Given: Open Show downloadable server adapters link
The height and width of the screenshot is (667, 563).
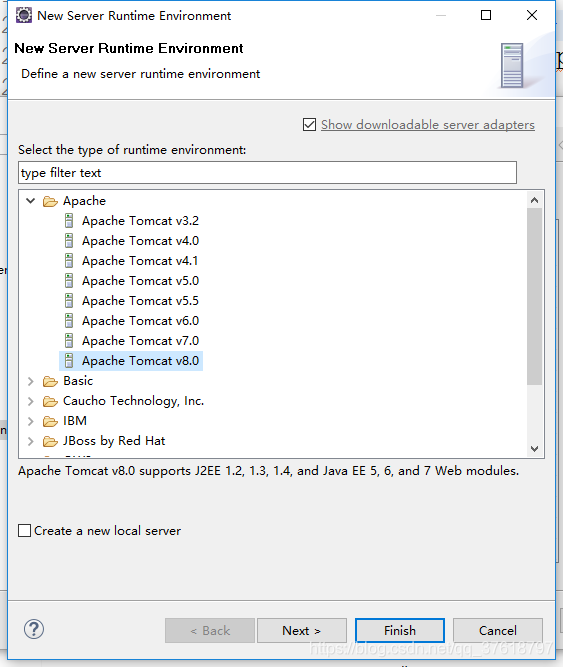Looking at the screenshot, I should pos(428,125).
